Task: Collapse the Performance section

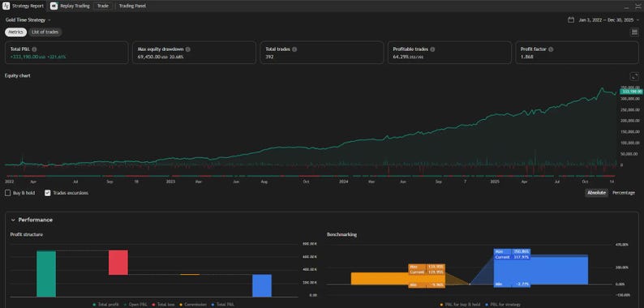Action: (x=13, y=220)
